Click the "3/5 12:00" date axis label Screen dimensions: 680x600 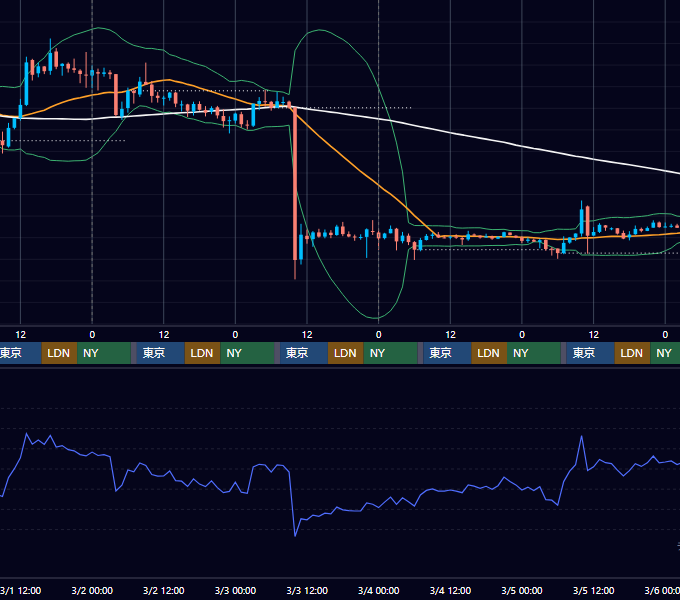pos(593,590)
